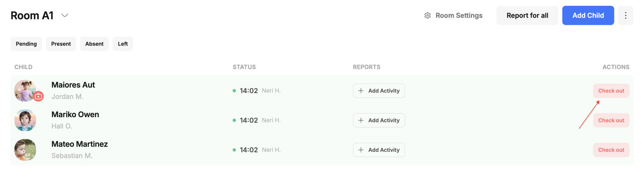Click the Room Settings gear icon

click(427, 15)
